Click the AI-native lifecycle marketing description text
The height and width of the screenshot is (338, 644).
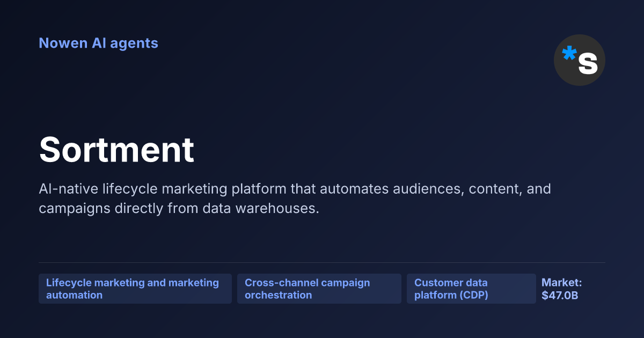point(295,199)
